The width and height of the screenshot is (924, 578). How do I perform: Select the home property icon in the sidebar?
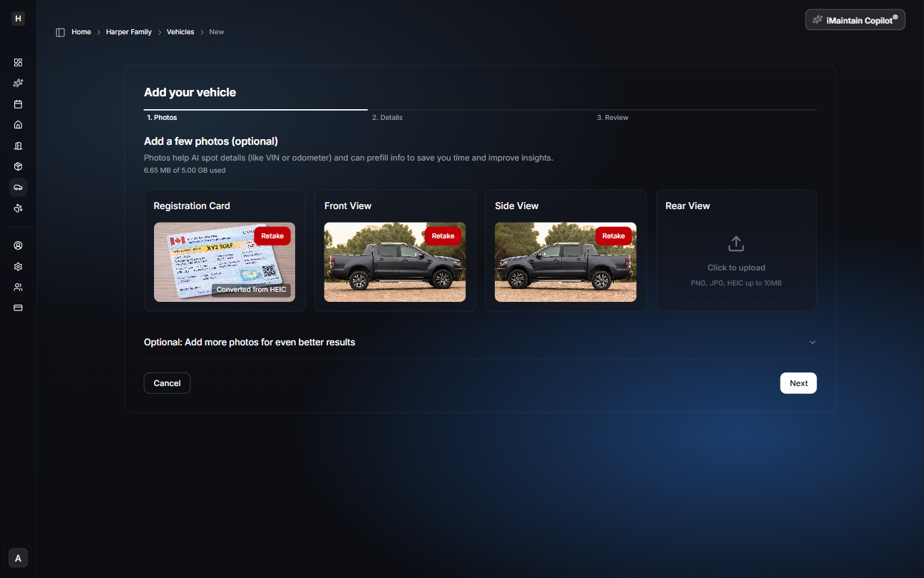18,124
